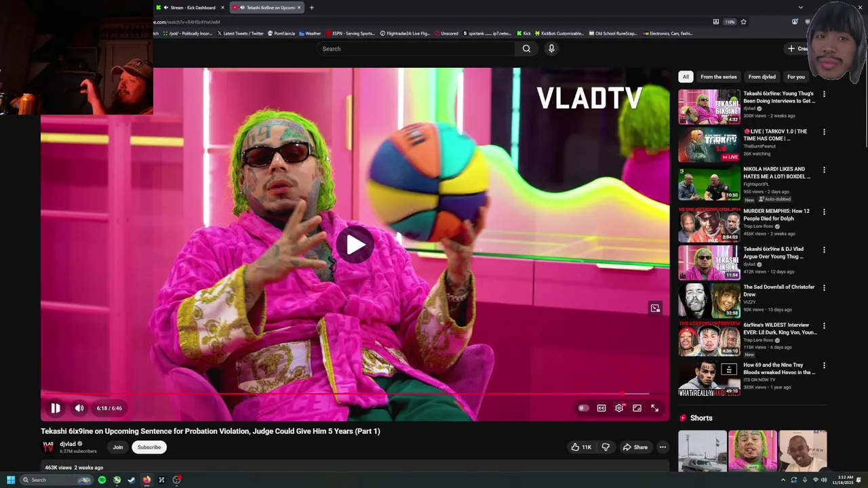Open Steam from the taskbar
Image resolution: width=868 pixels, height=488 pixels.
132,480
